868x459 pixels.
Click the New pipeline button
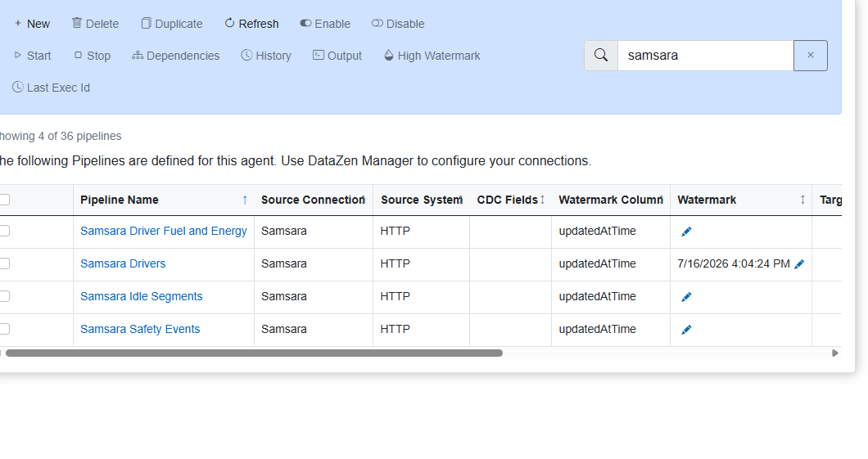pos(32,24)
